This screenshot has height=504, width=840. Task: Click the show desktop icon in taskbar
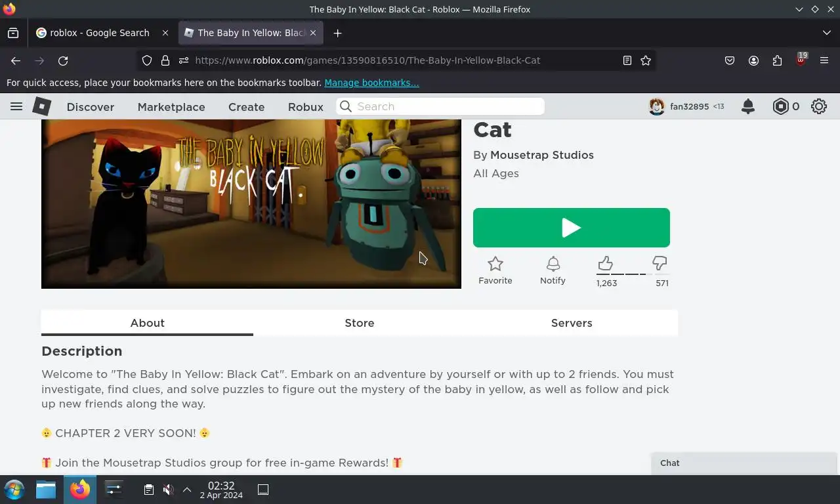pos(263,490)
